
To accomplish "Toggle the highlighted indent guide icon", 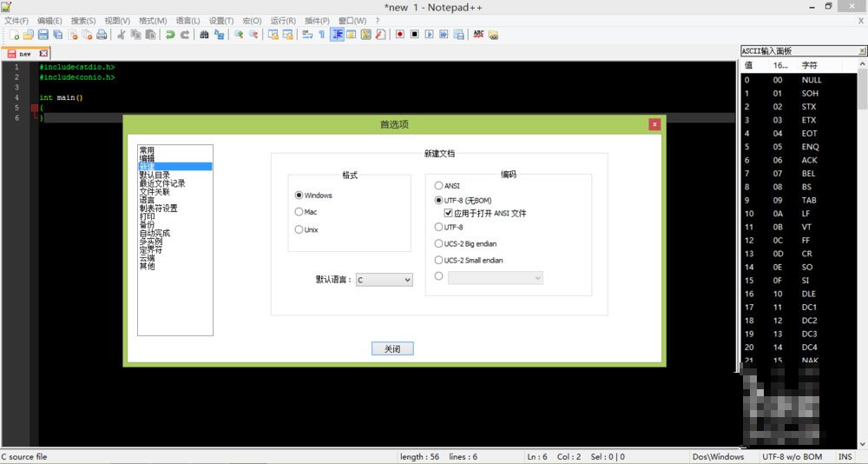I will 337,35.
